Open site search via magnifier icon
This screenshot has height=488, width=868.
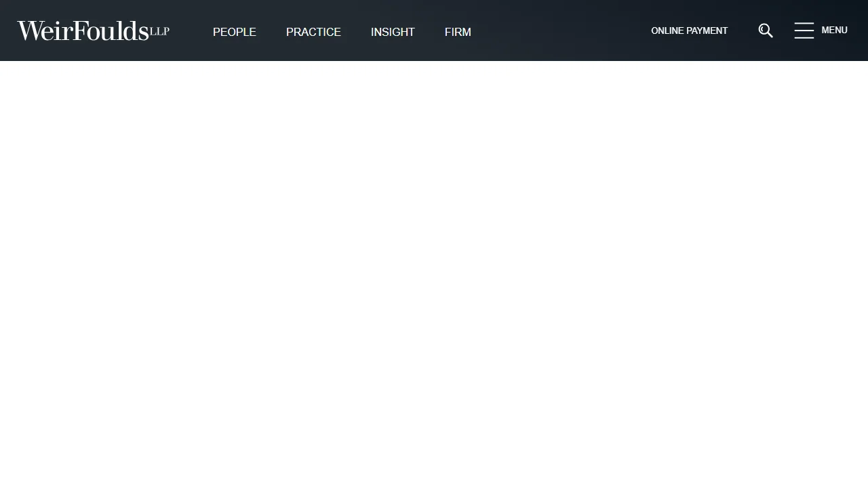766,30
